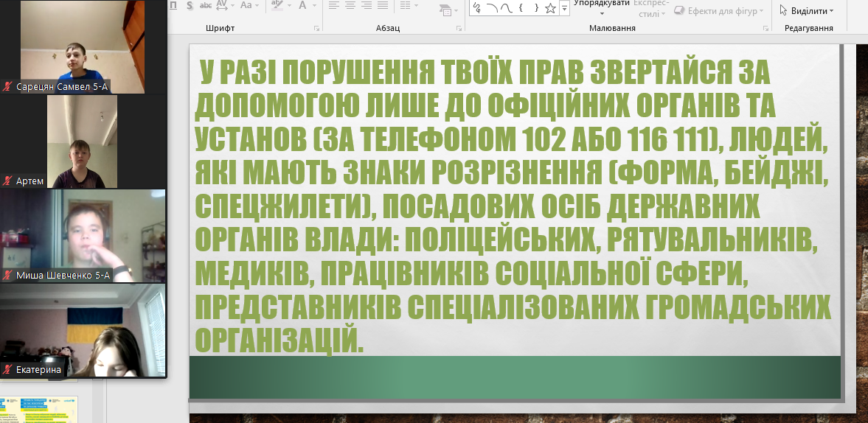Image resolution: width=868 pixels, height=423 pixels.
Task: Justify the paragraph text
Action: tap(383, 5)
